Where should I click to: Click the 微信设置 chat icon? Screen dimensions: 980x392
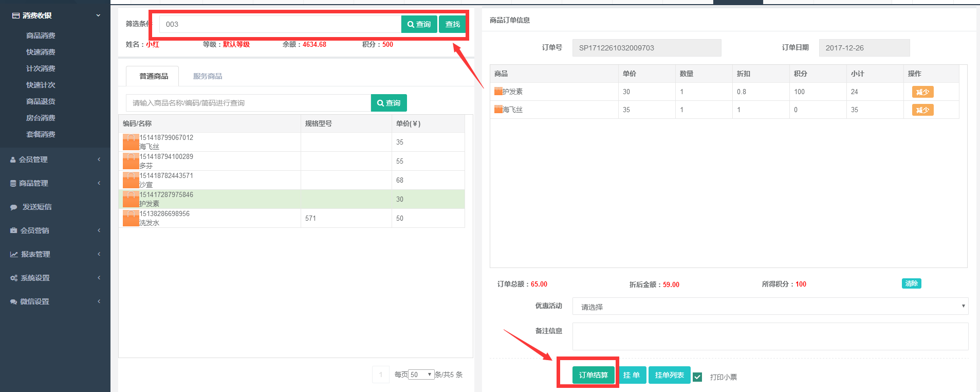click(x=14, y=302)
